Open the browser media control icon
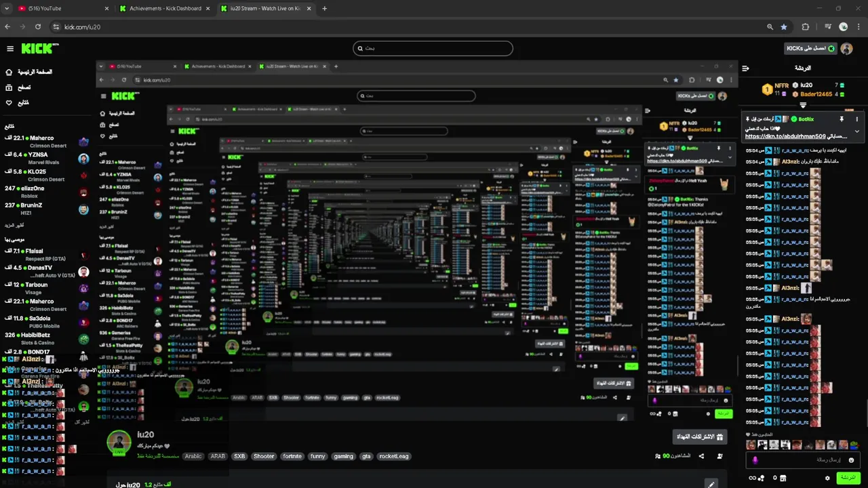The image size is (868, 488). point(828,26)
